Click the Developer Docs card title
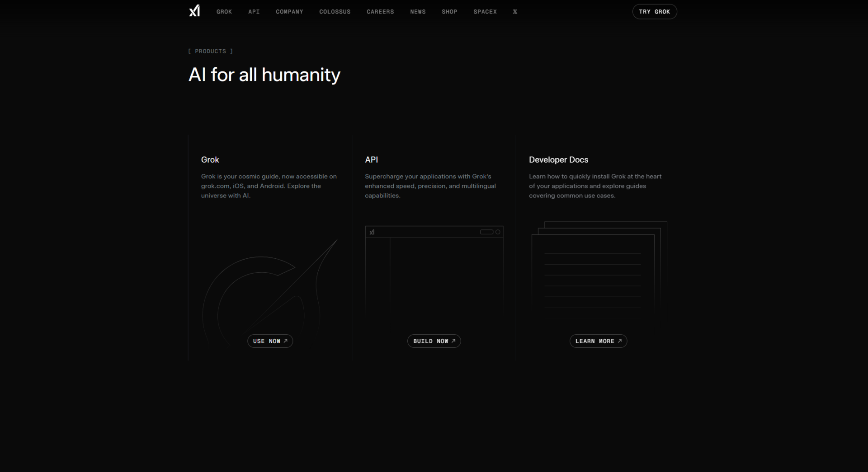This screenshot has width=868, height=472. (x=559, y=160)
